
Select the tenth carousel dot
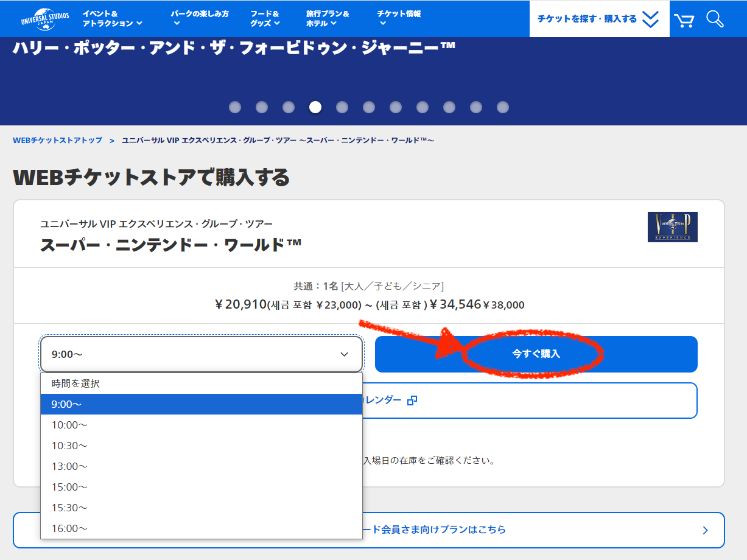tap(476, 107)
